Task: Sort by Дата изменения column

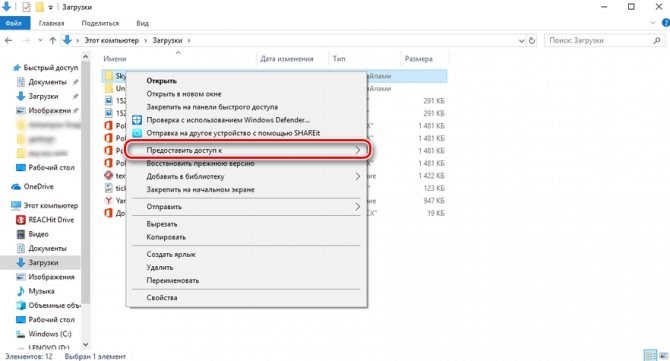Action: [287, 59]
